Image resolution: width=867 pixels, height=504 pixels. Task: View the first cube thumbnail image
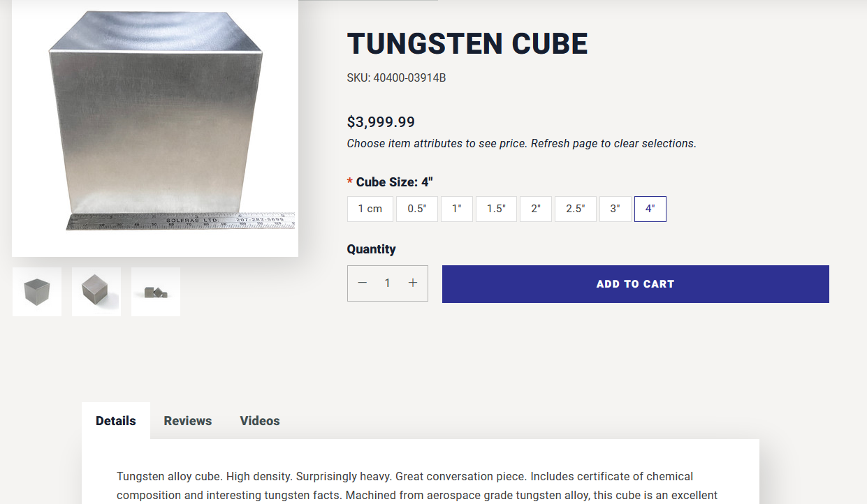pos(37,292)
